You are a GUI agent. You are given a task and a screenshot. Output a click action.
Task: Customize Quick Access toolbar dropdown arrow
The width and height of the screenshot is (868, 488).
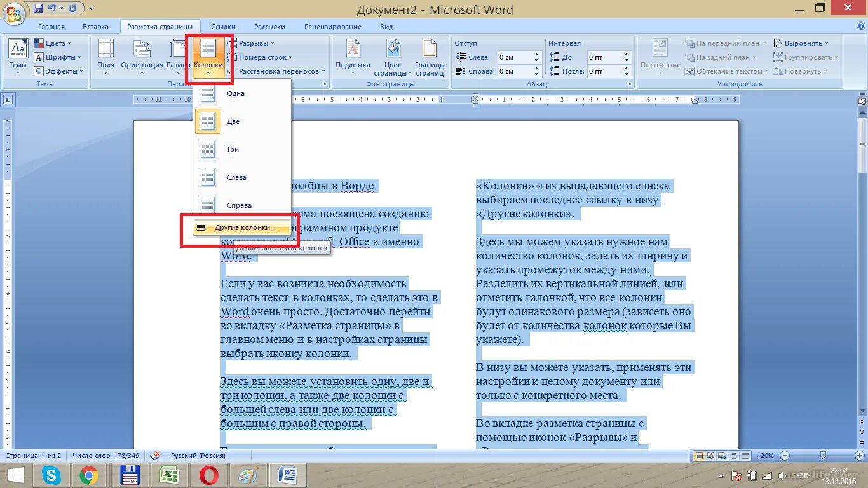click(92, 9)
